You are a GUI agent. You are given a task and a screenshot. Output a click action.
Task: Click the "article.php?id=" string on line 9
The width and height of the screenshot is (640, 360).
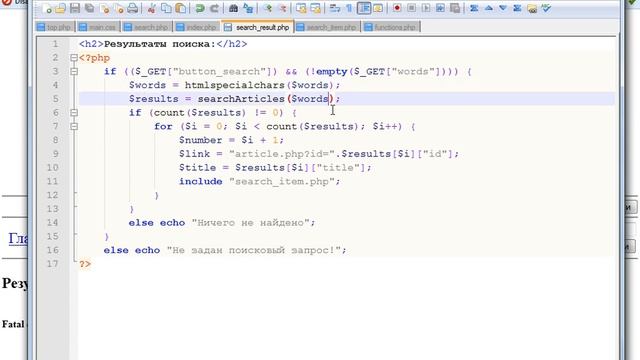282,154
